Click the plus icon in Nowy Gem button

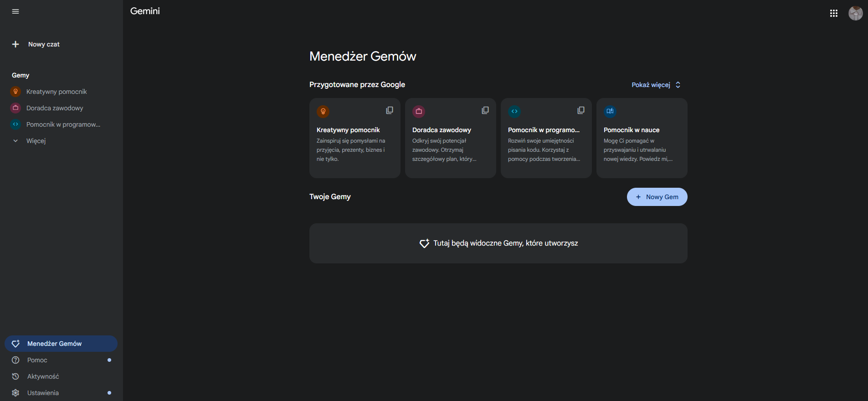point(638,197)
